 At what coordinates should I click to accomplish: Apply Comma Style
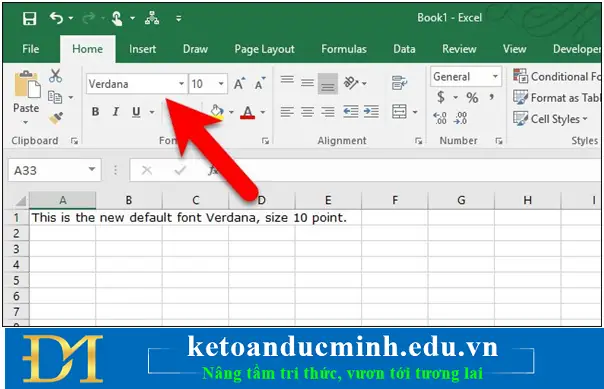492,97
